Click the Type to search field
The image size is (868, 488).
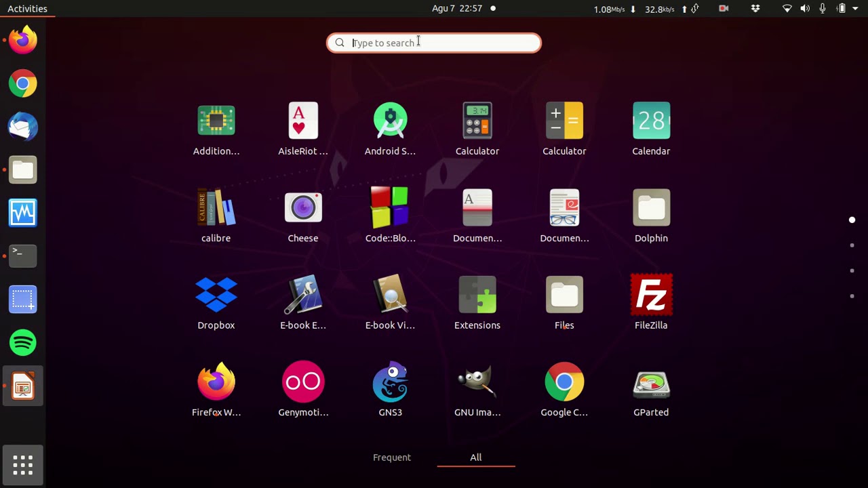pos(434,43)
